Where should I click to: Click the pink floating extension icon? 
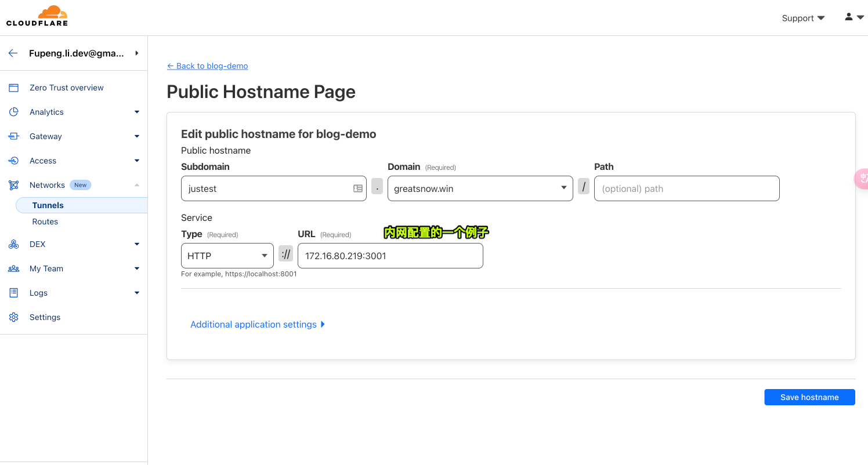pos(862,179)
